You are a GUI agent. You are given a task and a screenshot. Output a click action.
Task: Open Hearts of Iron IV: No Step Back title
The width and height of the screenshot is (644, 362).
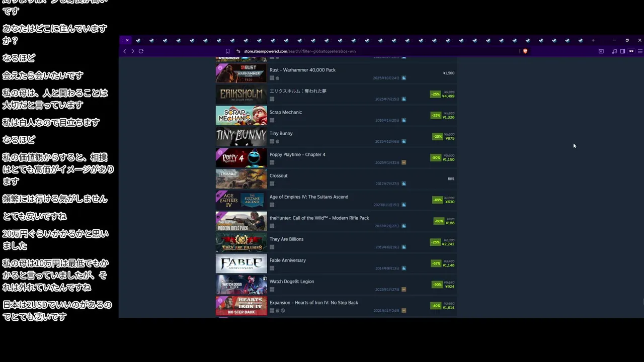pyautogui.click(x=314, y=302)
